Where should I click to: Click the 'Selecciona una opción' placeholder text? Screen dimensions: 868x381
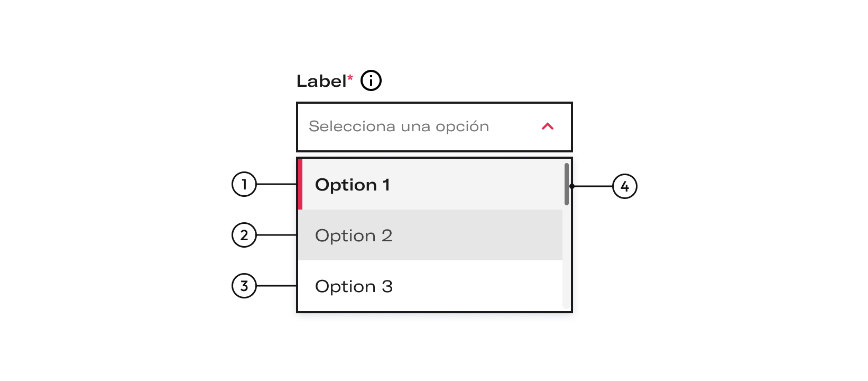point(399,126)
